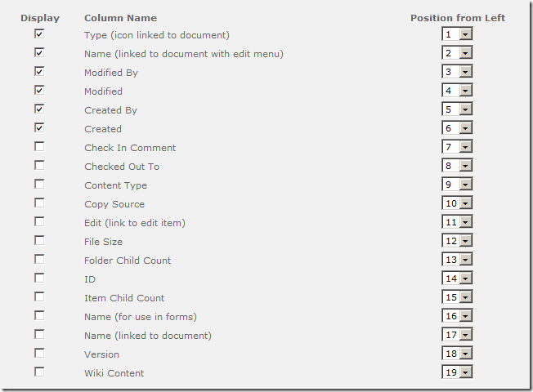Check the Version column checkbox
Viewport: 533px width, 392px height.
(39, 354)
